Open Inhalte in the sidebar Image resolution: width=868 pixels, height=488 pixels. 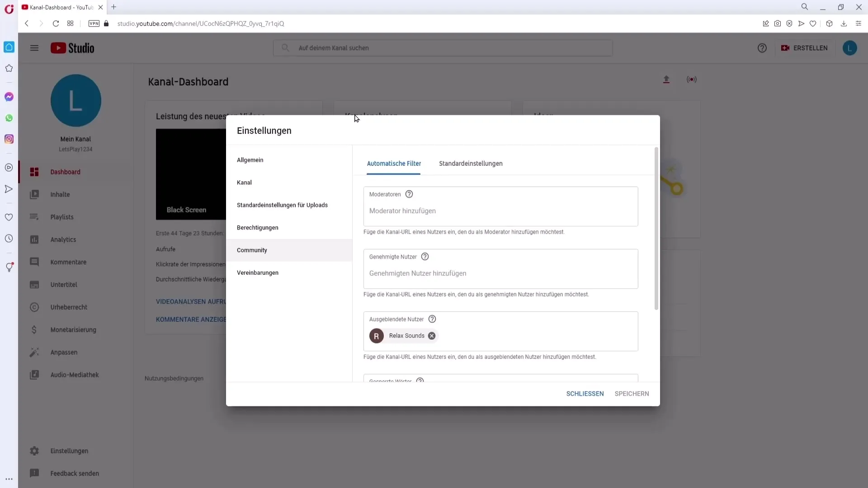tap(76, 195)
